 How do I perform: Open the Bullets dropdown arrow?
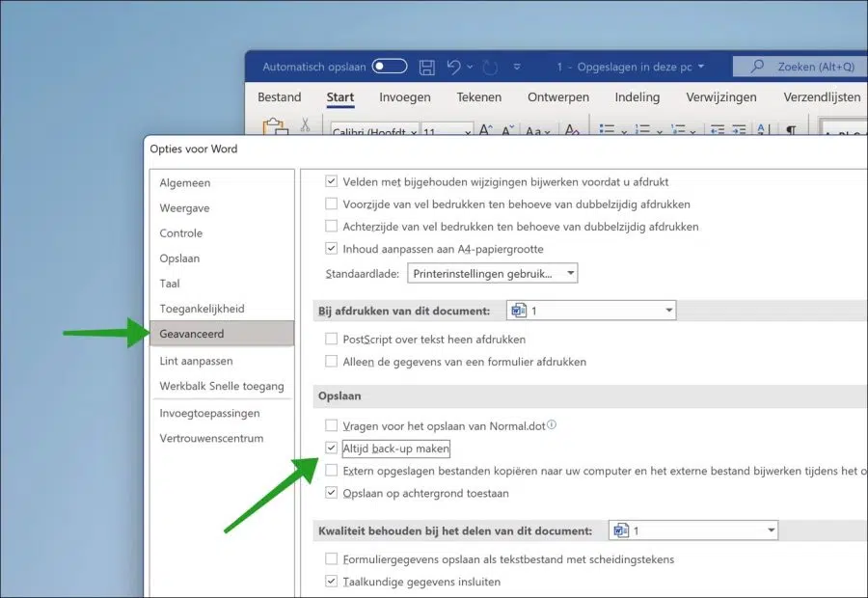coord(624,132)
